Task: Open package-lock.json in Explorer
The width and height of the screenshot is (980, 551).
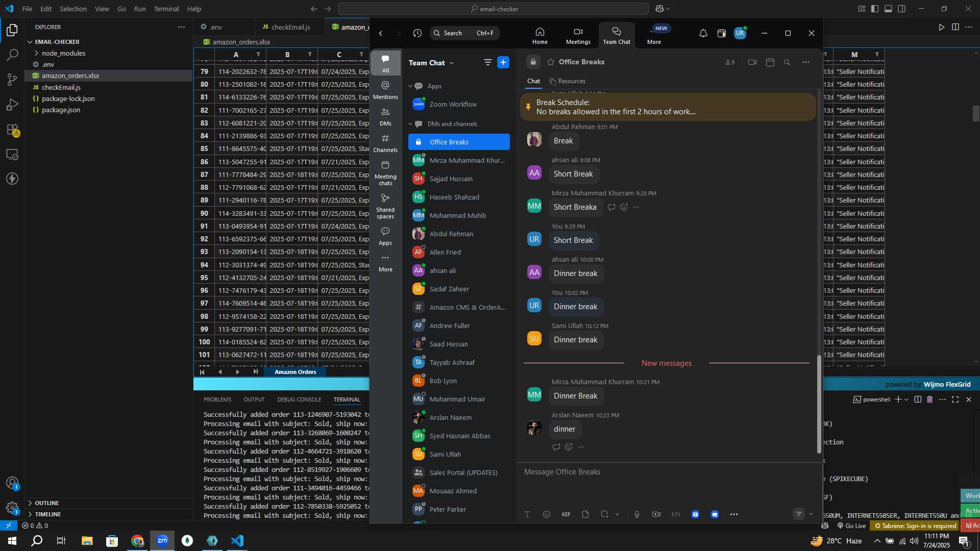Action: pos(68,98)
